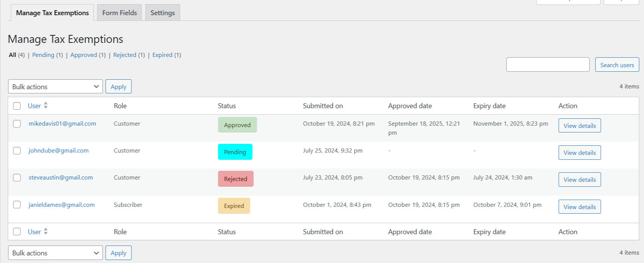Open the top Bulk actions dropdown
Viewport: 644px width, 263px height.
coord(55,87)
